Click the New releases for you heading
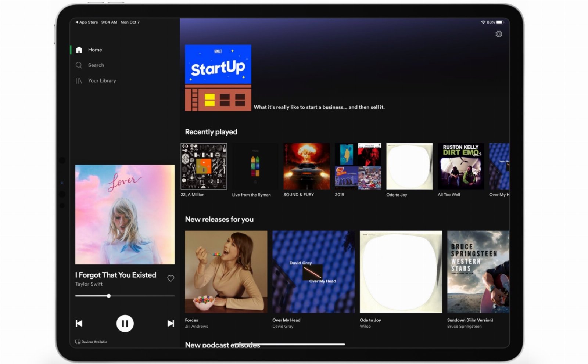 click(x=219, y=220)
